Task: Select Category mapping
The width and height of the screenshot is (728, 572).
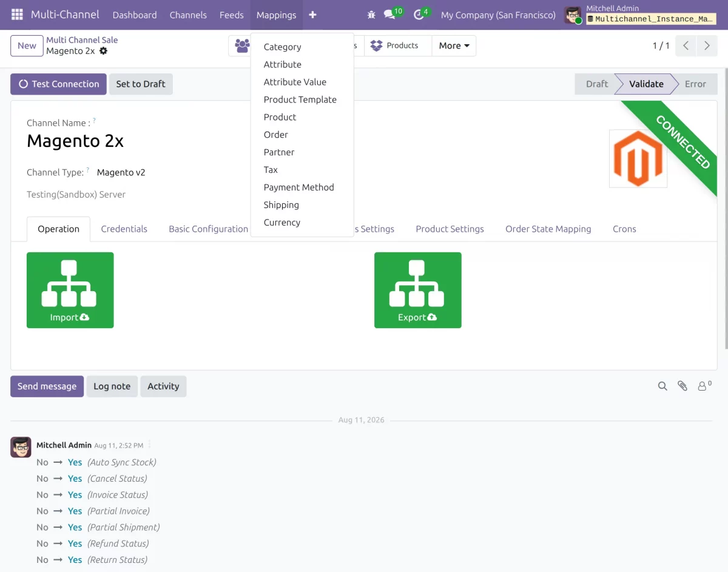Action: click(x=302, y=47)
